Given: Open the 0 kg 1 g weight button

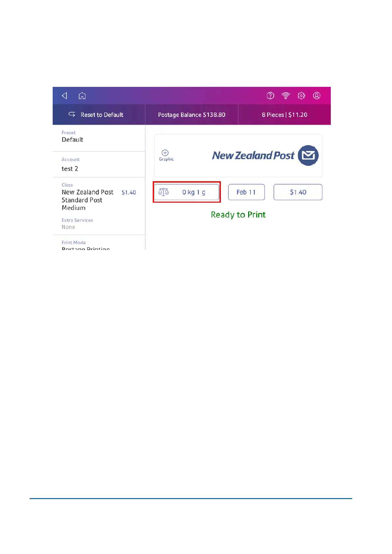Looking at the screenshot, I should (x=187, y=192).
